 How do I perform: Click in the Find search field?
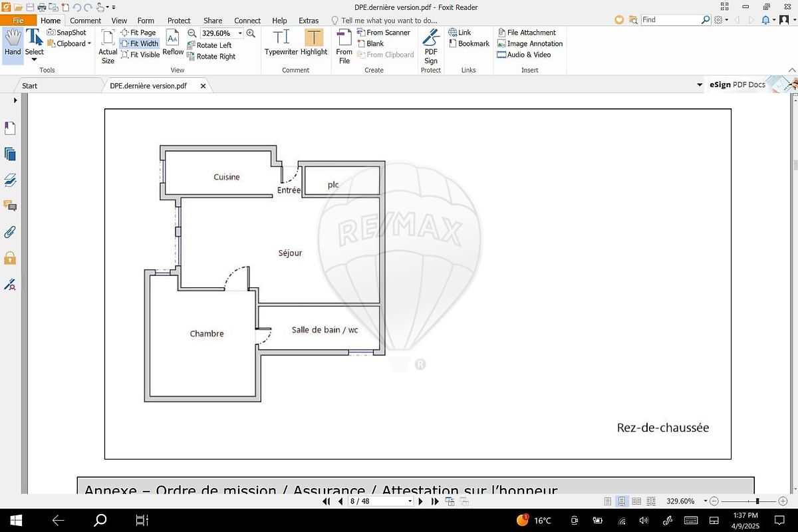[x=670, y=20]
